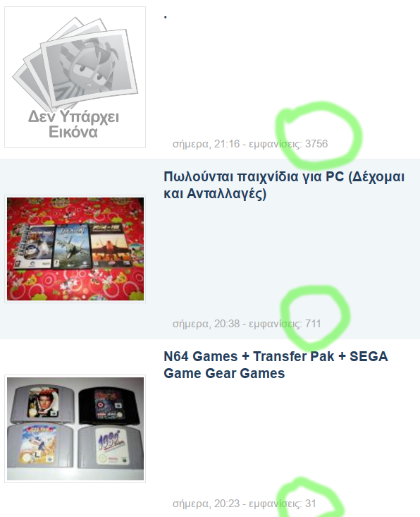Open the "Δεν Υπάρχει Εικόνα" placeholder thumbnail
This screenshot has width=420, height=517.
click(75, 77)
